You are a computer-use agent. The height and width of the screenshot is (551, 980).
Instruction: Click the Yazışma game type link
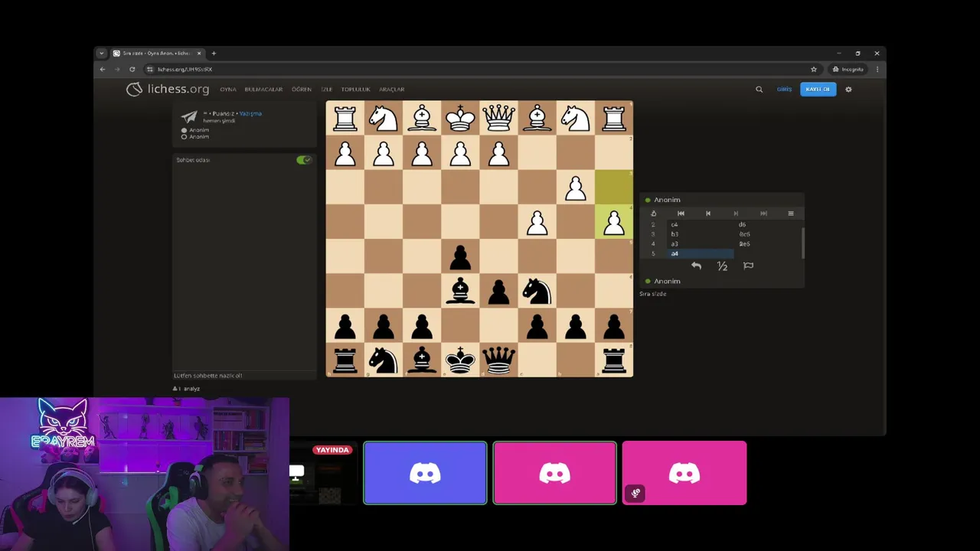pos(250,113)
